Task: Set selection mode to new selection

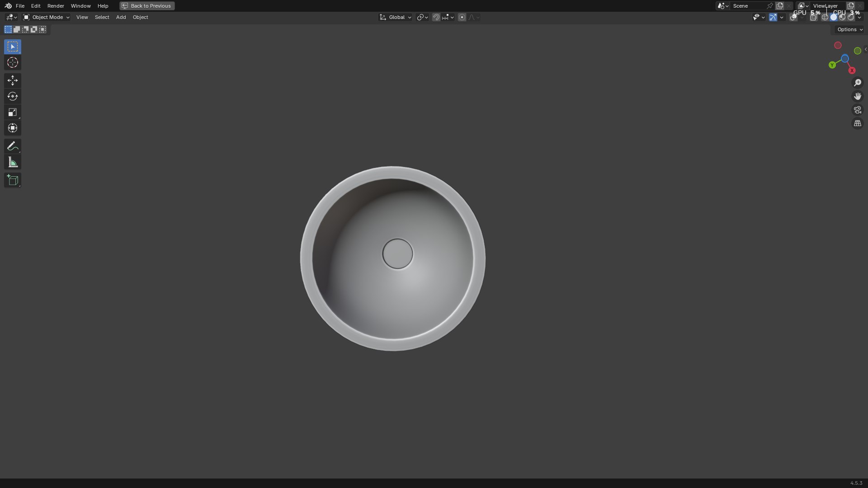Action: [x=8, y=29]
